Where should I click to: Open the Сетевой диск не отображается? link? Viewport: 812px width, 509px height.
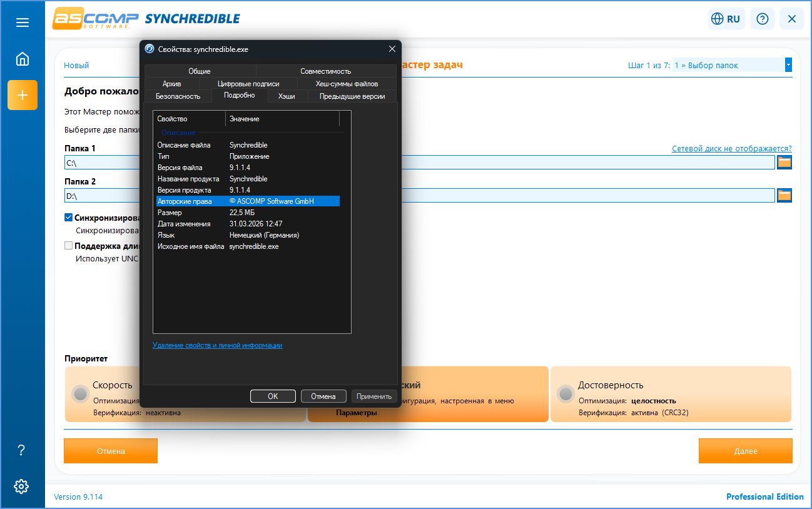(x=732, y=149)
